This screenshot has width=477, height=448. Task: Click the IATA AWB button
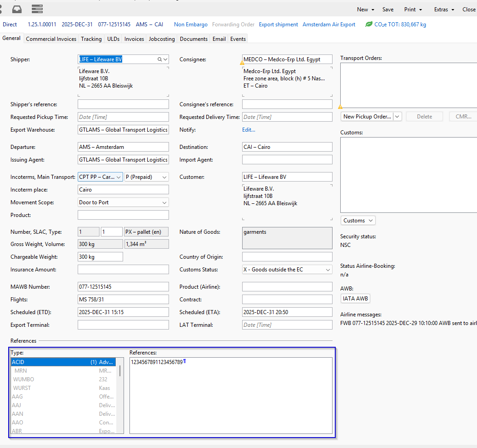click(x=355, y=299)
